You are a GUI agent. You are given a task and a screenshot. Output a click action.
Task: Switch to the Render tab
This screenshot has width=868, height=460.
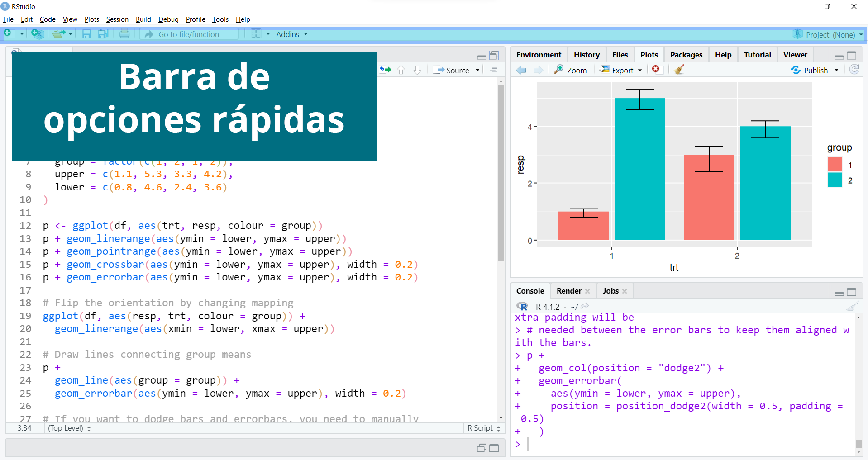569,291
